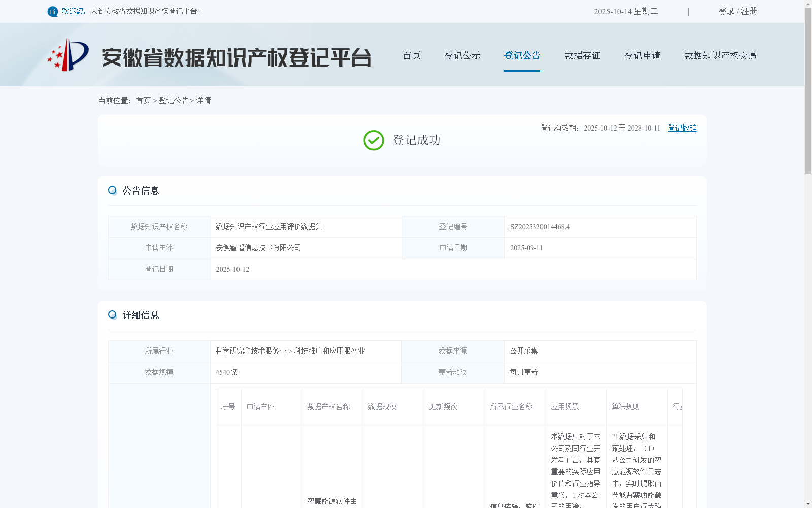Click registration number SZ2025320014468.4
This screenshot has width=812, height=508.
pyautogui.click(x=540, y=227)
